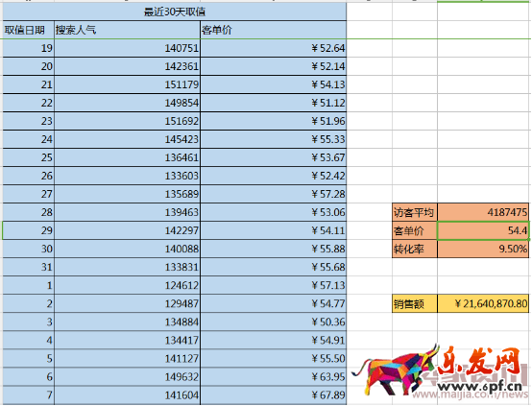Select the price cell ￥53.06

pyautogui.click(x=274, y=213)
